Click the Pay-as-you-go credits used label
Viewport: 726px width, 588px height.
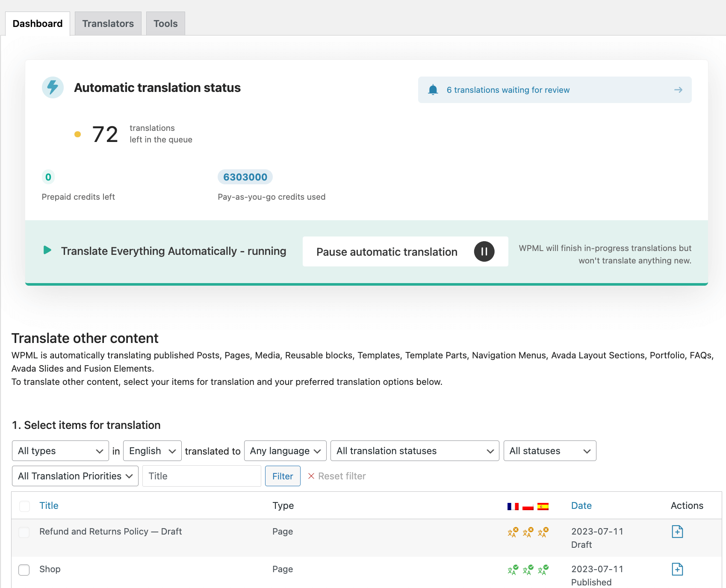coord(272,197)
